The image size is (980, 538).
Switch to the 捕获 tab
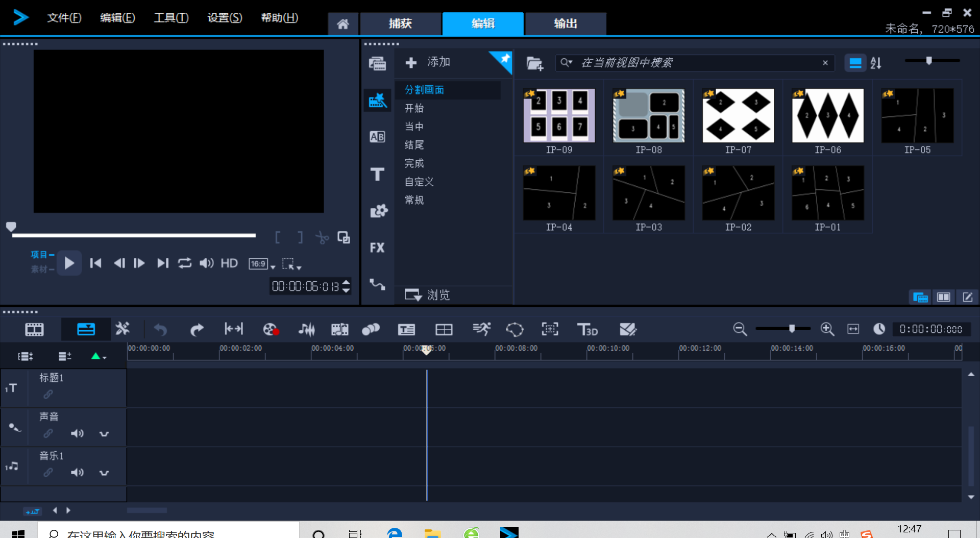[400, 24]
